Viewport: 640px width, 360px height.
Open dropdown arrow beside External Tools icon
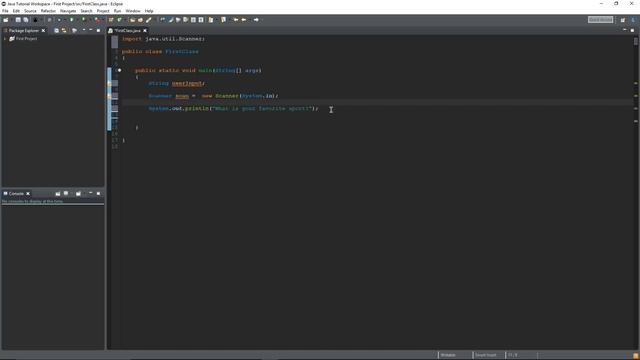(102, 20)
